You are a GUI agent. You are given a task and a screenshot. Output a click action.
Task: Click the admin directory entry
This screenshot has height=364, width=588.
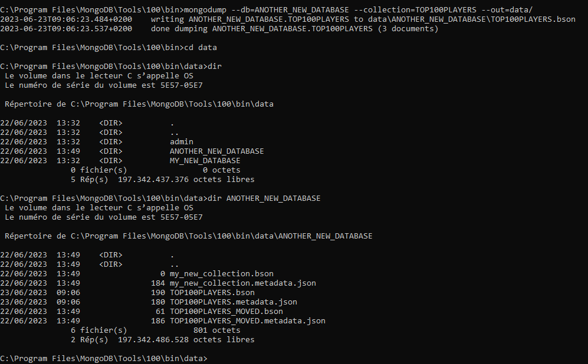(x=182, y=142)
